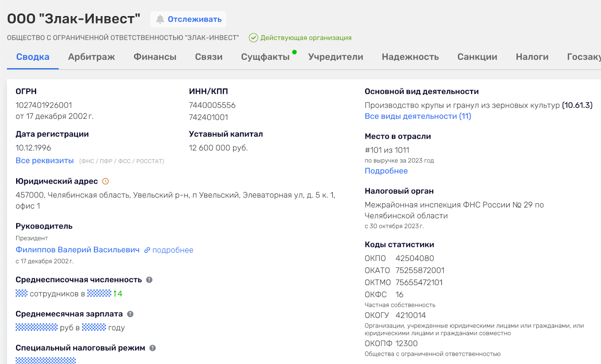The image size is (601, 364).
Task: Click the green checkmark status icon
Action: pyautogui.click(x=254, y=38)
